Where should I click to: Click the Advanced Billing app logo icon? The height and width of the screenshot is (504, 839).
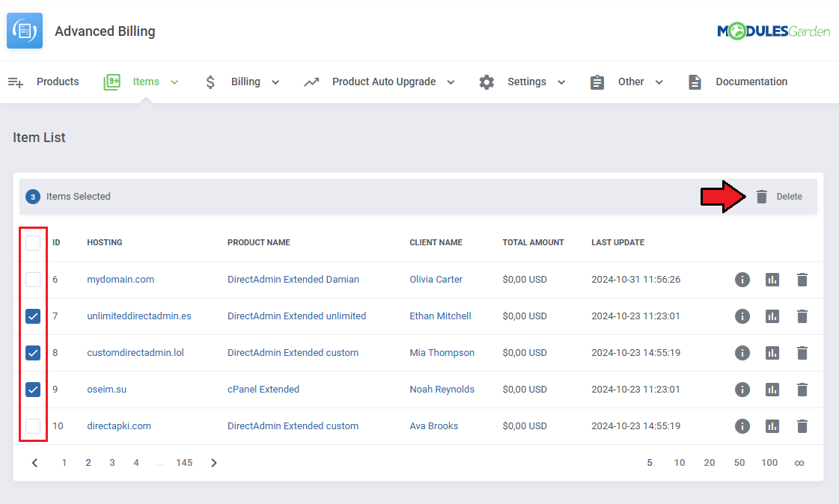[x=25, y=31]
